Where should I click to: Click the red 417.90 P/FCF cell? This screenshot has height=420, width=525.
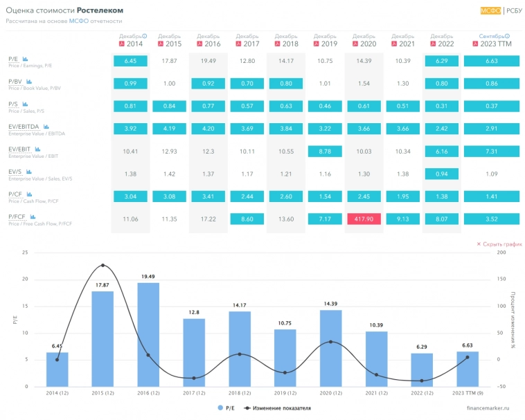pos(364,219)
